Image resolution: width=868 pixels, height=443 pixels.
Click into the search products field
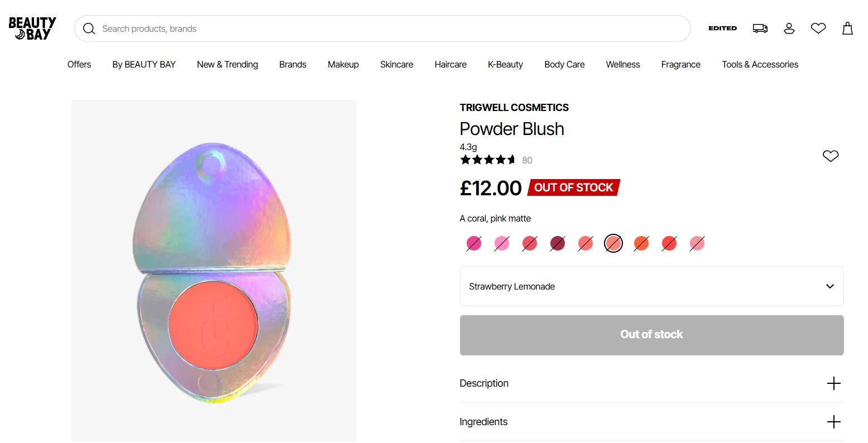tap(391, 28)
